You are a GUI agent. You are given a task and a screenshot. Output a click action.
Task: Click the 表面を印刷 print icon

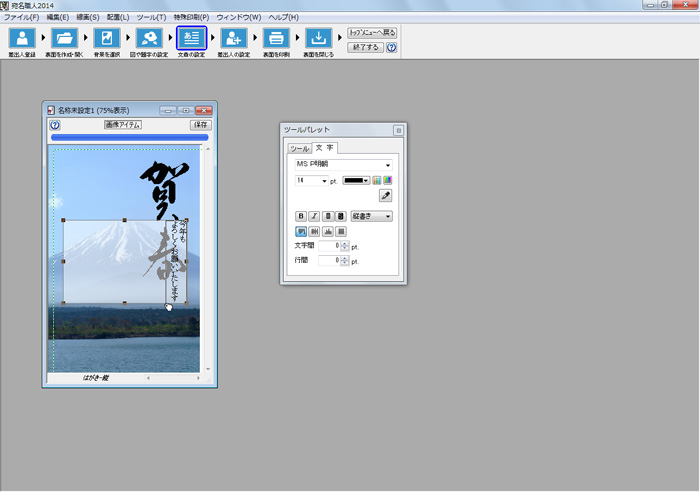click(x=276, y=39)
